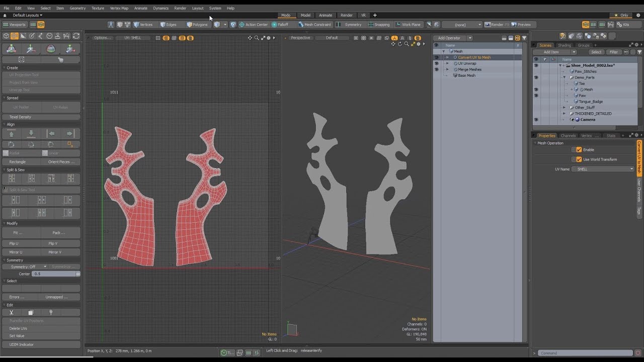Collapse the Demo_Parts group
This screenshot has height=362, width=644.
(x=565, y=77)
